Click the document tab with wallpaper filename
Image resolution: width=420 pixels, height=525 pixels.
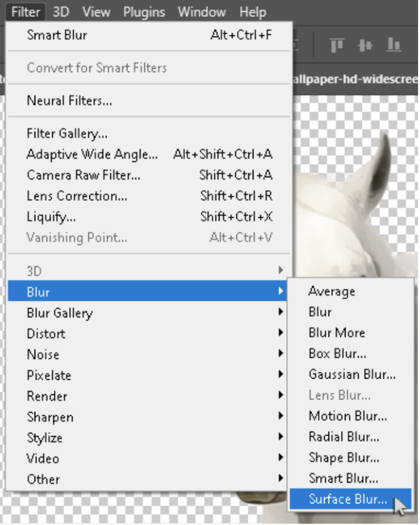tap(355, 79)
